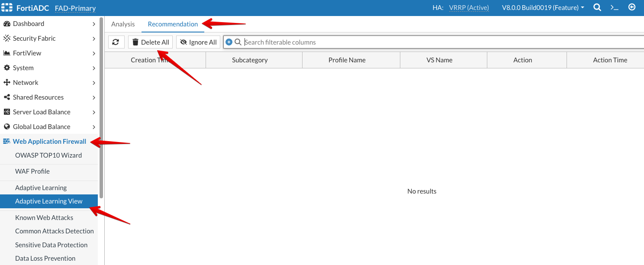Open Known Web Attacks in sidebar
Viewport: 644px width, 265px height.
tap(44, 218)
